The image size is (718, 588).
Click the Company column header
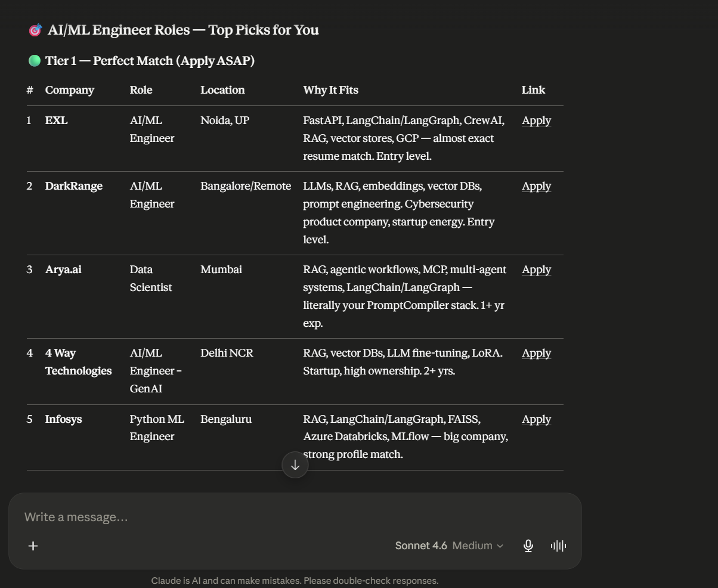tap(70, 90)
